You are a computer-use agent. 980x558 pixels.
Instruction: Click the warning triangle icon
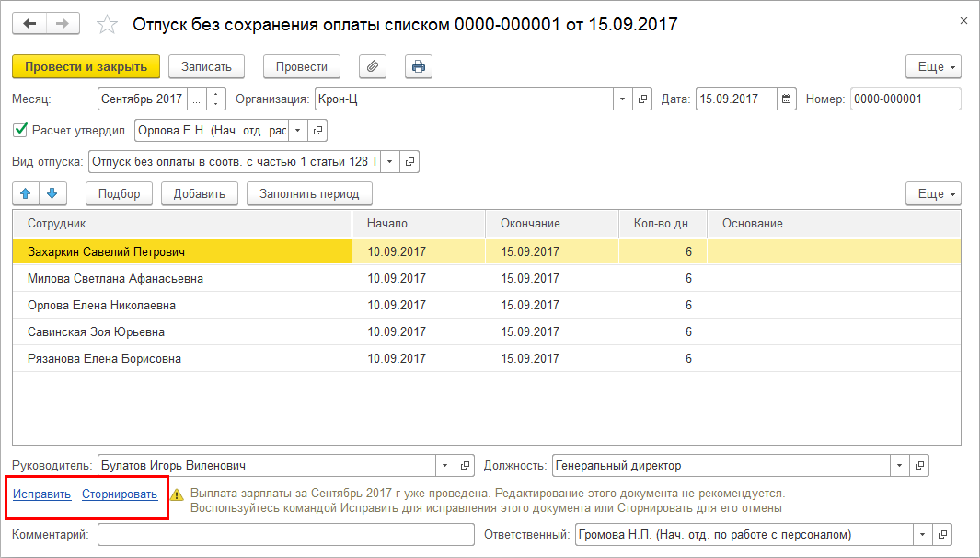[x=177, y=494]
